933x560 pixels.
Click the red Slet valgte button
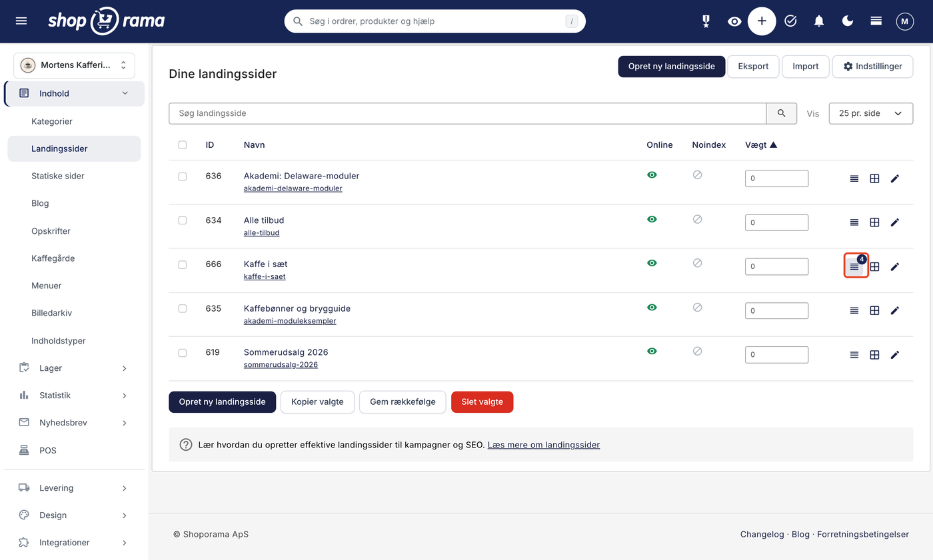pos(482,402)
